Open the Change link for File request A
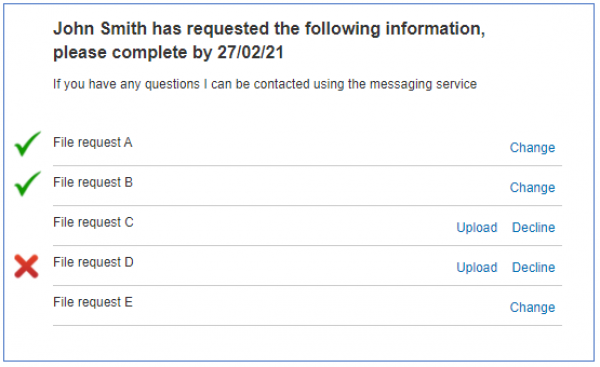The image size is (600, 367). 532,148
